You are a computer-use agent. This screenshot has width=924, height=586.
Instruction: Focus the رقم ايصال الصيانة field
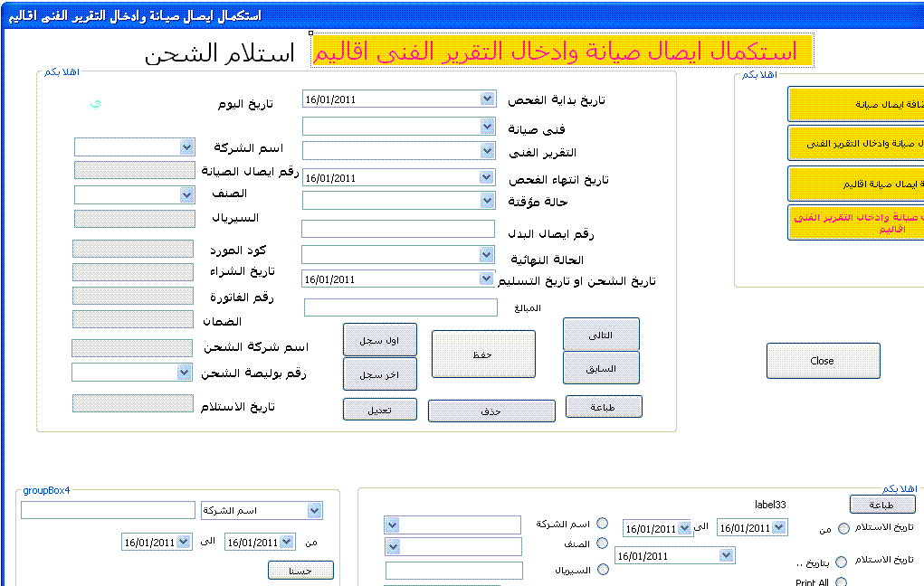pos(134,170)
